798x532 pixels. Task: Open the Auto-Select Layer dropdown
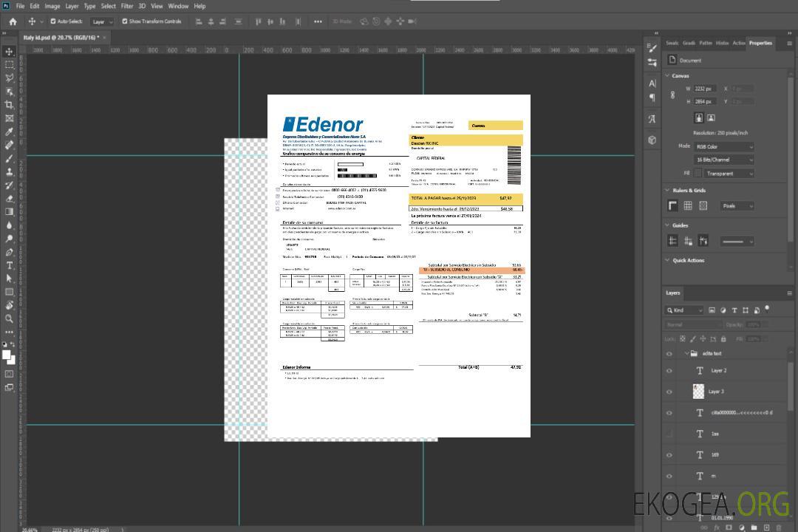(x=102, y=21)
